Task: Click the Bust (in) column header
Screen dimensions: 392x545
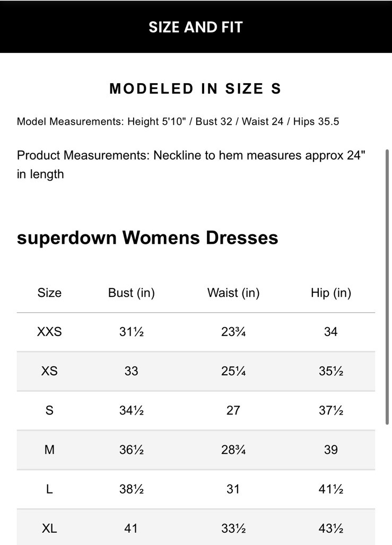Action: [x=131, y=293]
